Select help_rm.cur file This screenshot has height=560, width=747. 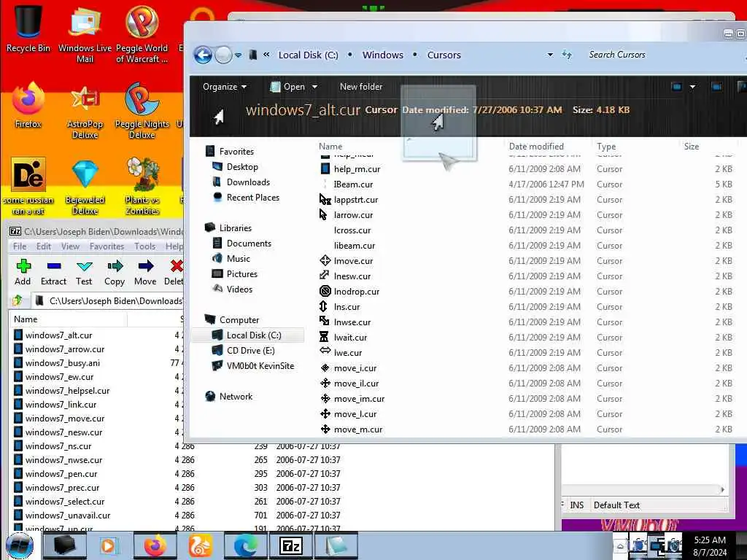(x=357, y=169)
